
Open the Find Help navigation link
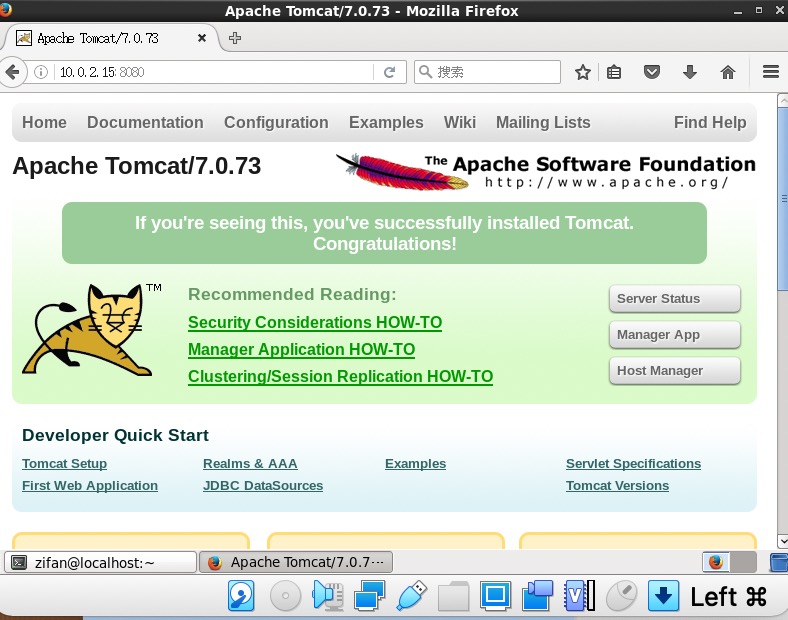coord(710,122)
